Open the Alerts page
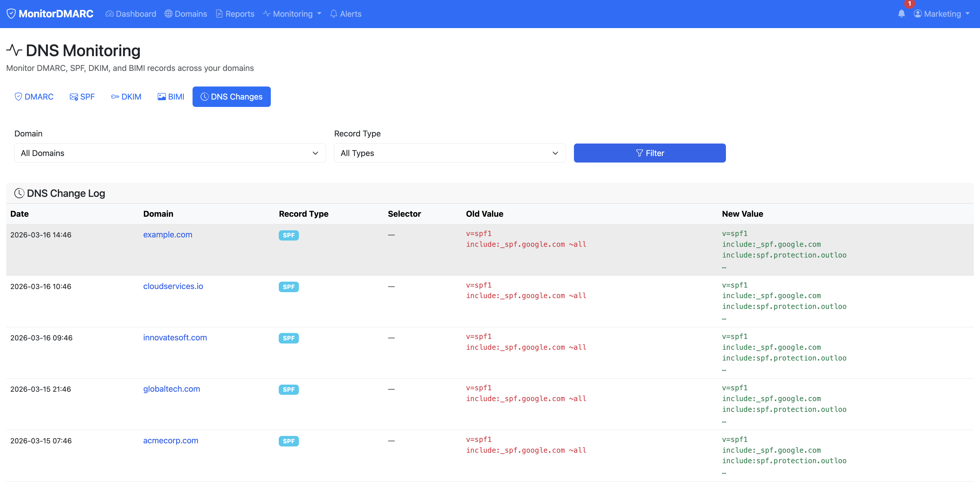This screenshot has height=489, width=980. 346,14
